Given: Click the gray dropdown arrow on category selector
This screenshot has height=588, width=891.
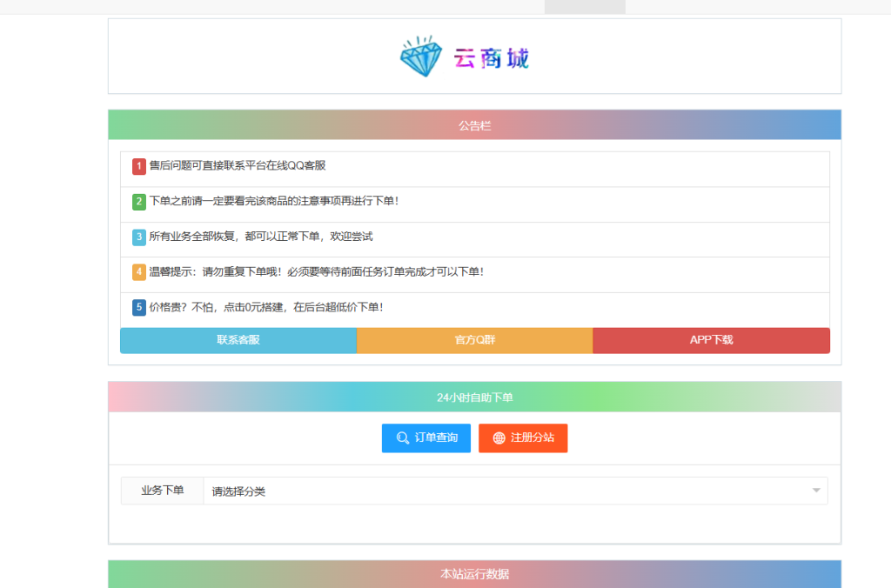Looking at the screenshot, I should click(815, 491).
